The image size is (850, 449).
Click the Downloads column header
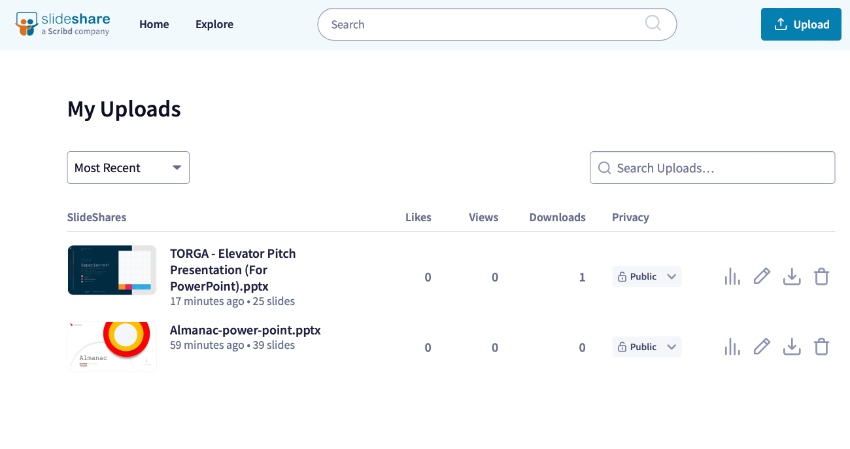click(557, 217)
